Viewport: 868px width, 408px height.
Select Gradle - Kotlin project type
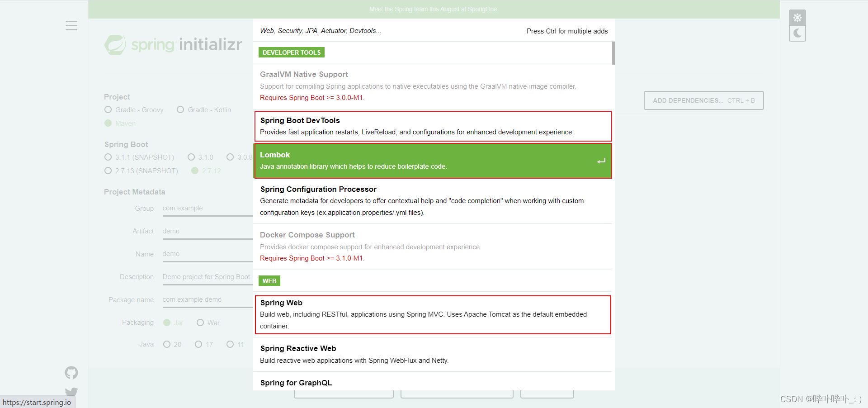coord(181,109)
